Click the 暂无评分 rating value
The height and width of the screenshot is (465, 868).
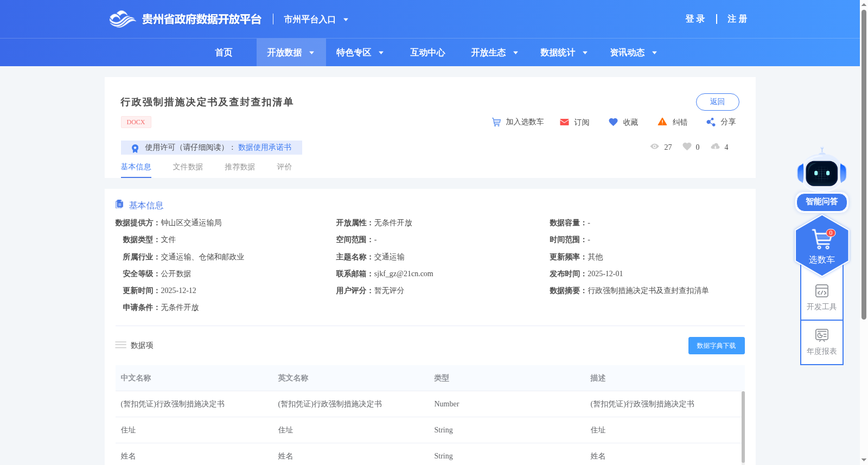coord(389,291)
